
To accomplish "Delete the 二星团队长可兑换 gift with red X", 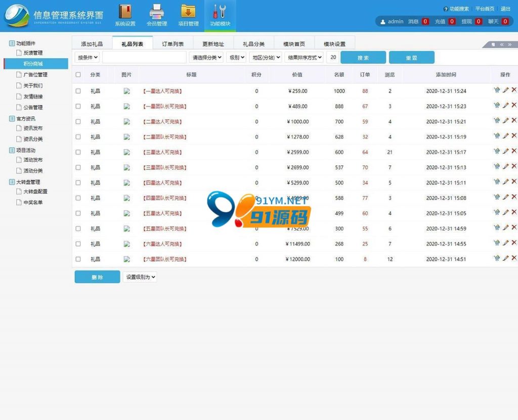I will click(x=514, y=136).
